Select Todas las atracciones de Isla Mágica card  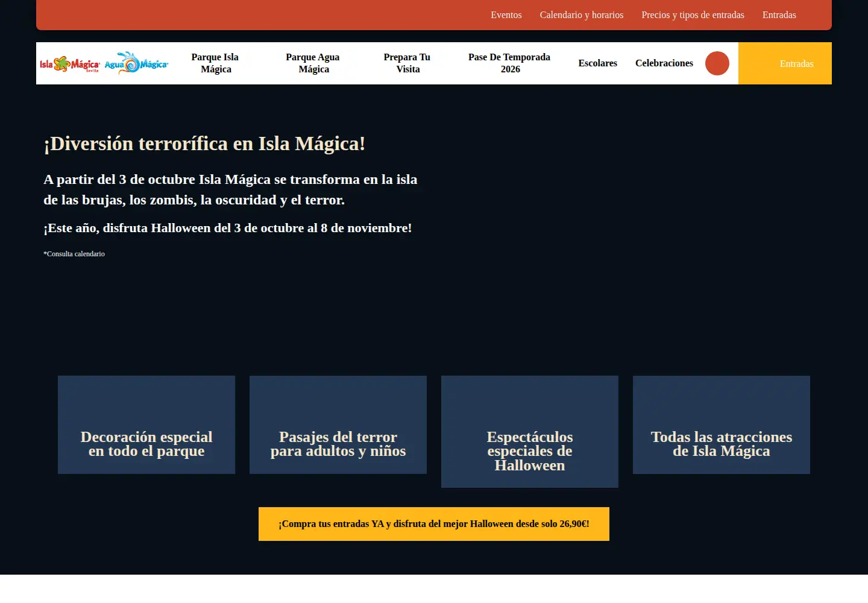click(722, 425)
